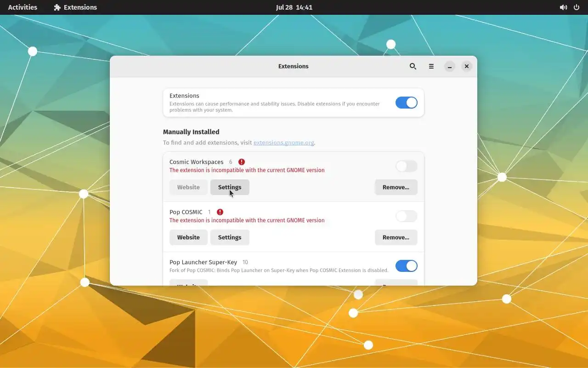Click the Extensions window title
The image size is (588, 368).
click(294, 66)
